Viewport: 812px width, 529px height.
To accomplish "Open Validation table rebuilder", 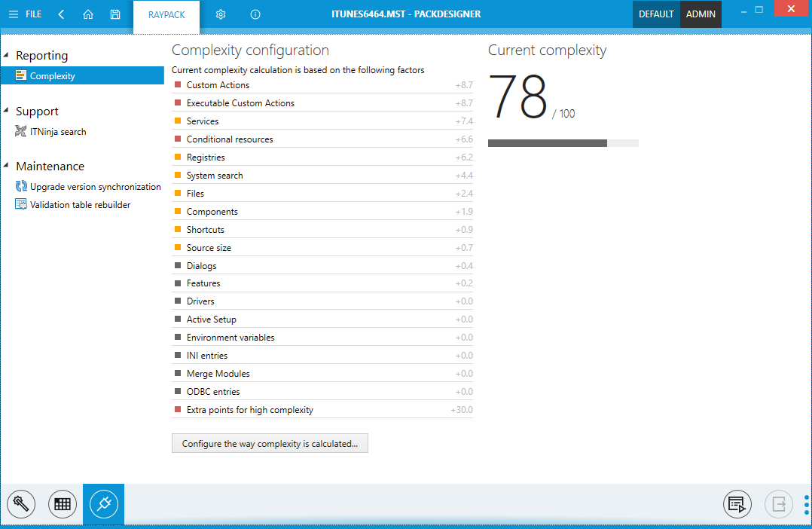I will point(80,205).
